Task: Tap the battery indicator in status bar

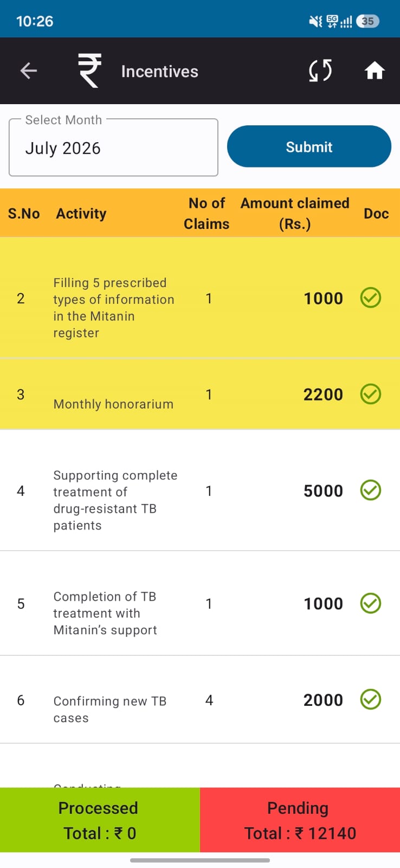Action: 367,21
